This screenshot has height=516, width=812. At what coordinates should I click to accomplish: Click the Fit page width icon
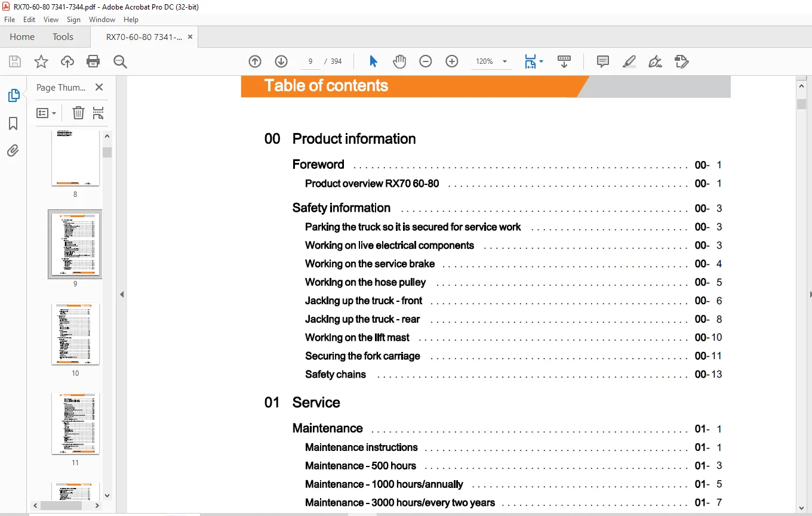[x=530, y=61]
